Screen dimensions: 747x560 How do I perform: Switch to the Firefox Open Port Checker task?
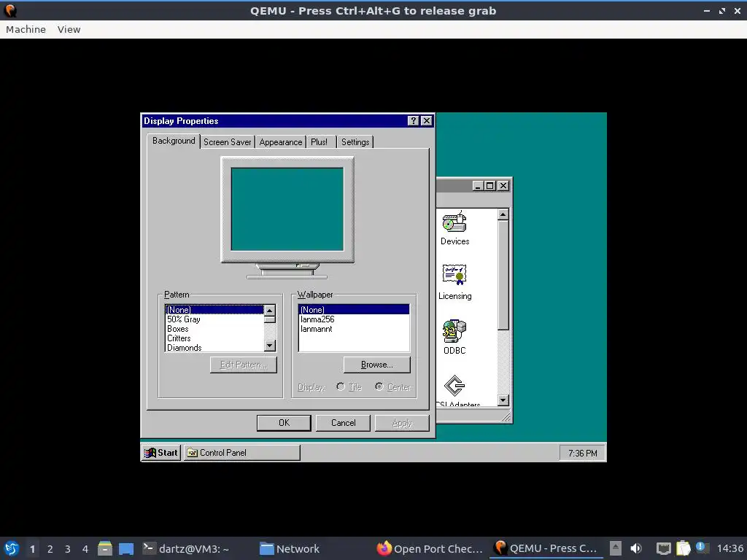click(x=430, y=548)
